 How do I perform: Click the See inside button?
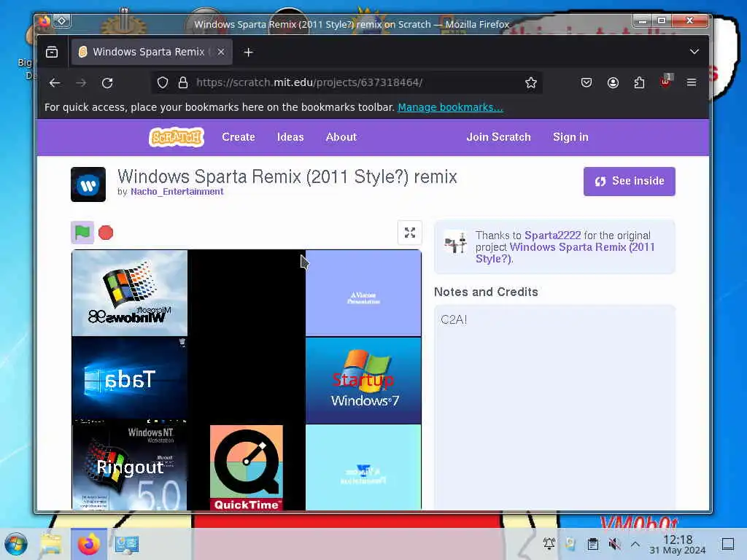click(629, 181)
